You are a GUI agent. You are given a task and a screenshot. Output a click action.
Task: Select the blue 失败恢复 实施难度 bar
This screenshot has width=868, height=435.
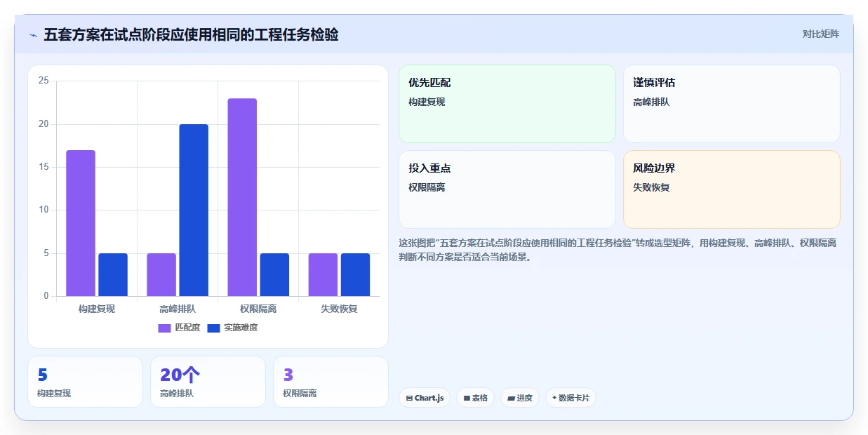coord(355,274)
